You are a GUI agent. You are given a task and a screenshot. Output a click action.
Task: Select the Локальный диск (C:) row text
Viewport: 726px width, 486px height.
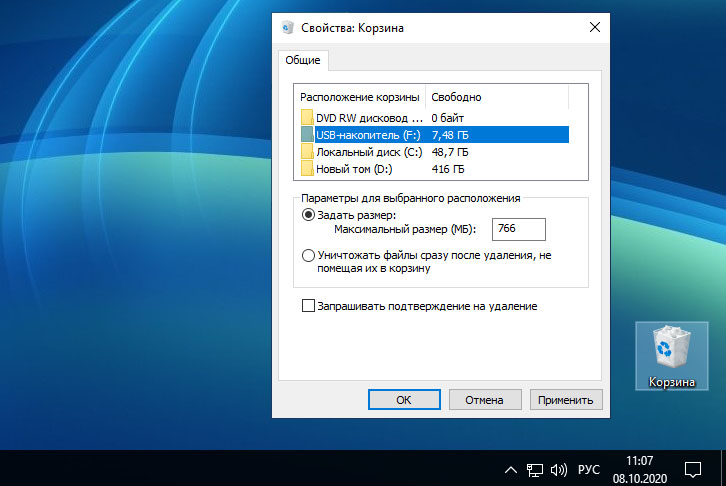(x=369, y=152)
